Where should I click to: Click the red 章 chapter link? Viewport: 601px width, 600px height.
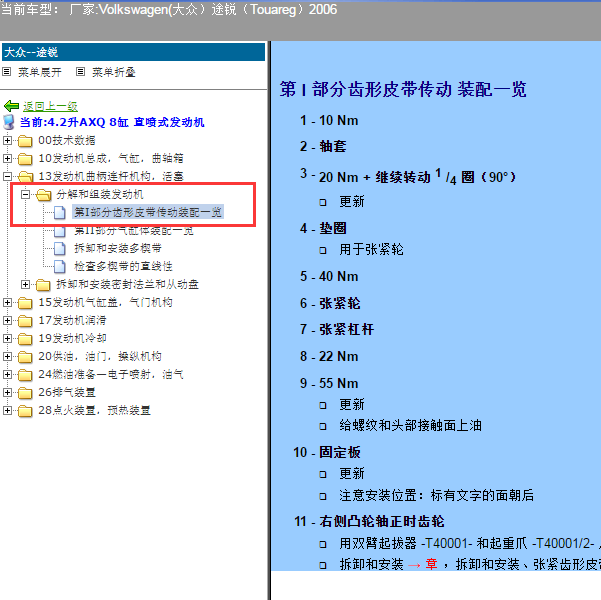coord(431,564)
